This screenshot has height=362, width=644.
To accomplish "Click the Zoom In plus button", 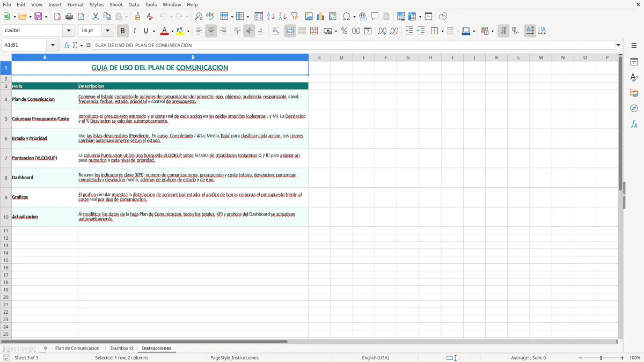I will tap(623, 358).
